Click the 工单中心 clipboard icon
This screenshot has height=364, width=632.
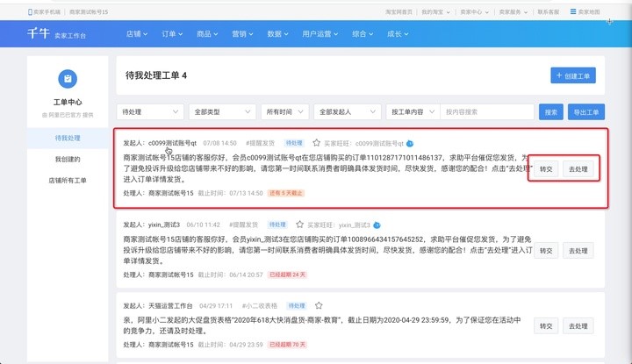(x=68, y=79)
